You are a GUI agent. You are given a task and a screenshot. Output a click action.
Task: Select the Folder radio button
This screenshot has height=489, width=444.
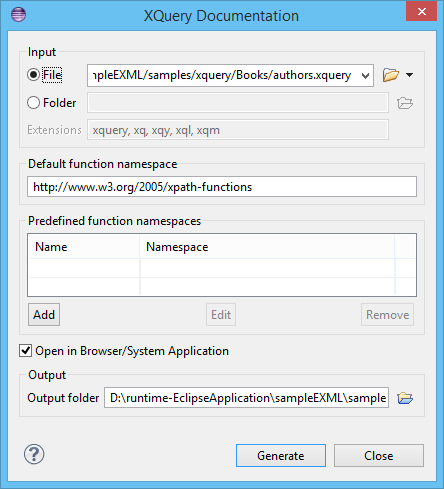point(33,103)
